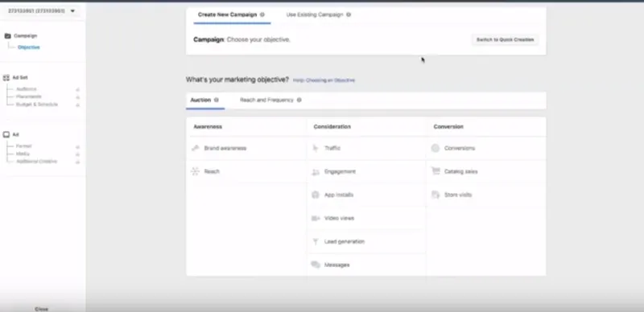Click lock icon next to Additional Creative

(77, 162)
